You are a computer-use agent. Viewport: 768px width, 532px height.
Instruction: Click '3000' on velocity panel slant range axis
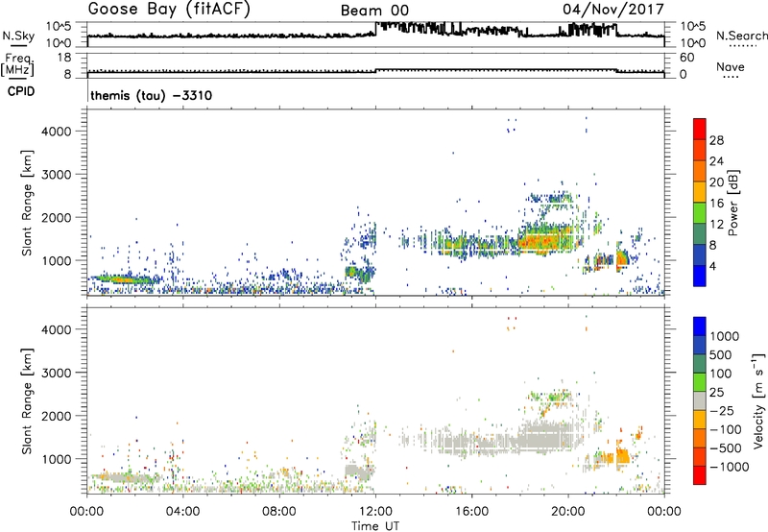57,373
